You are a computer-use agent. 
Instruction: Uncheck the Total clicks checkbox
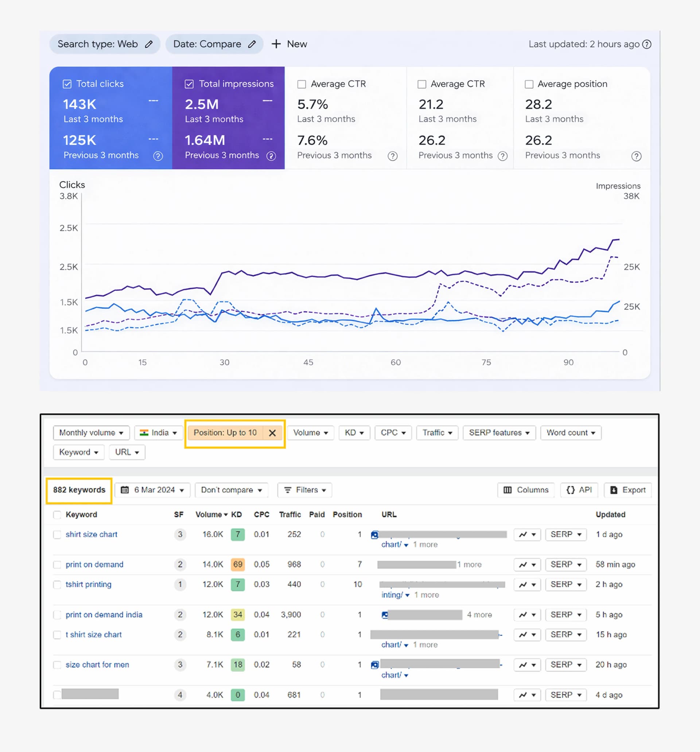[x=67, y=84]
